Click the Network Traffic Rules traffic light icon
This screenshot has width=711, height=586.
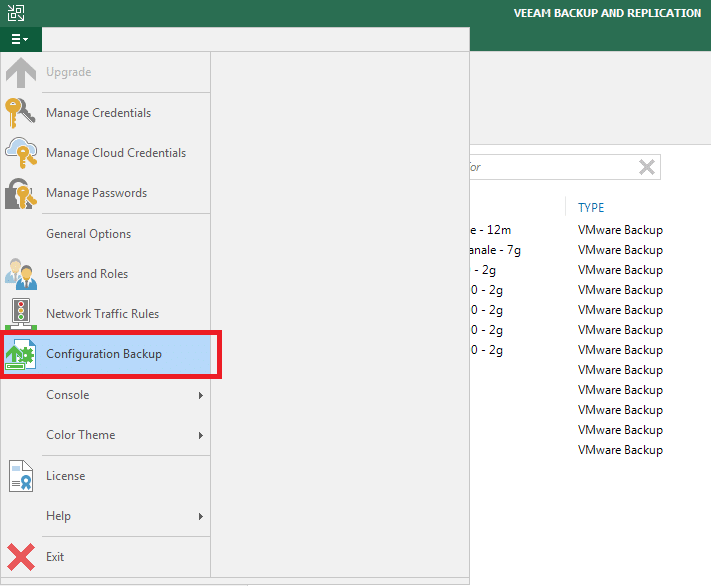pos(21,314)
